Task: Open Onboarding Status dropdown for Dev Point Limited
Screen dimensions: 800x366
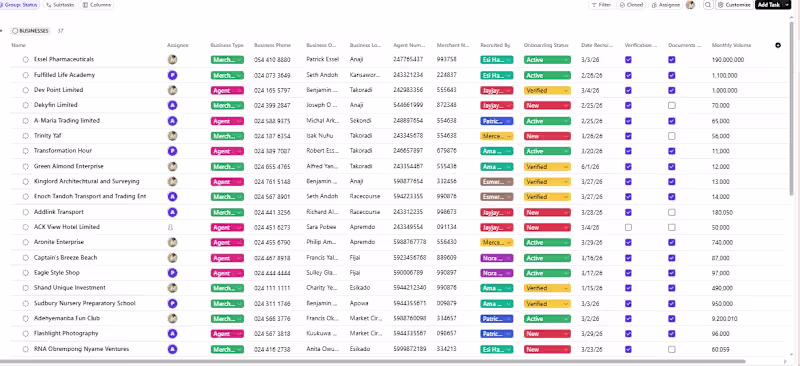Action: 547,90
